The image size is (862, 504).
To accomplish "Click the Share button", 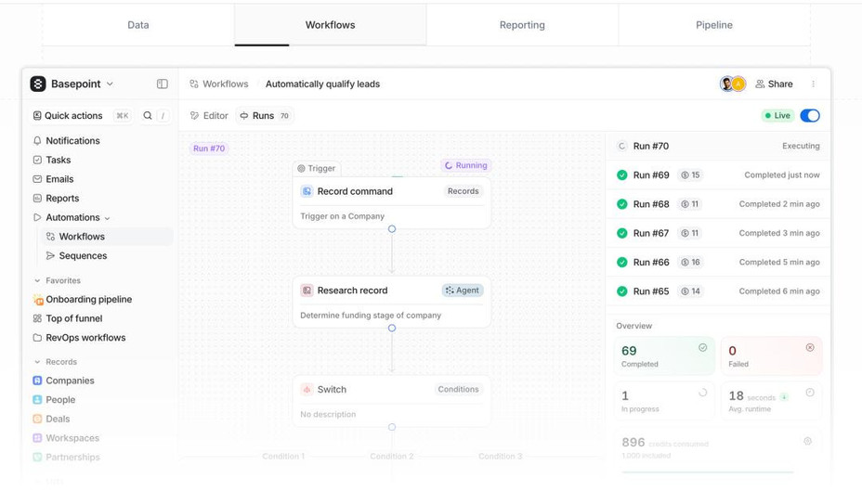I will (774, 84).
